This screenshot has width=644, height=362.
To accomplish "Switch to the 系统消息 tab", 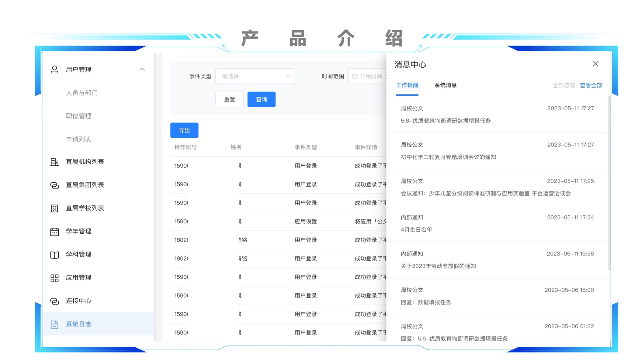I will (445, 85).
